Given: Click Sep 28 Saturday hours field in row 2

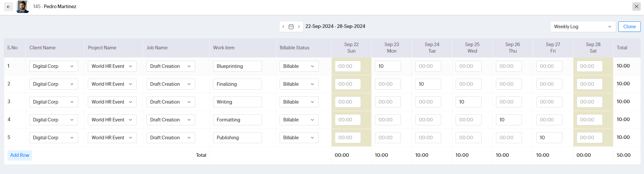Looking at the screenshot, I should pos(589,84).
